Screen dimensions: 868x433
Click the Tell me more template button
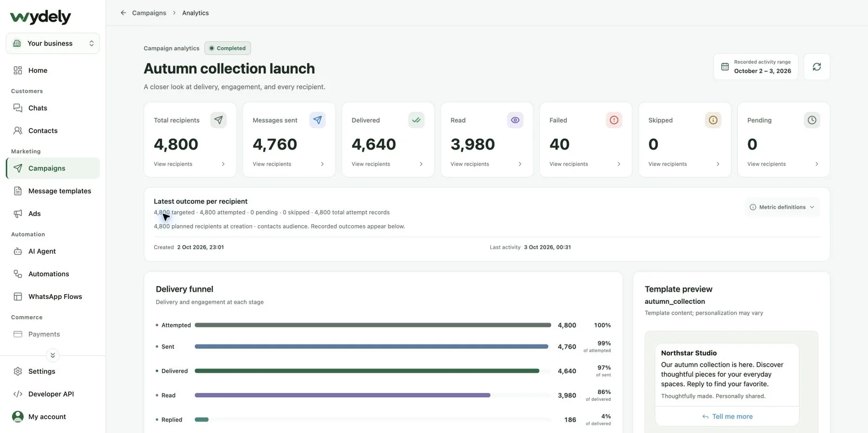[x=727, y=417]
